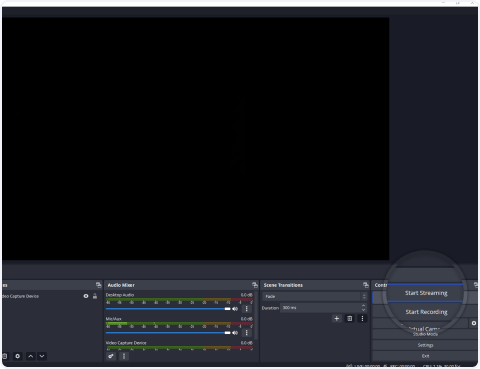This screenshot has width=480, height=369.
Task: Add a new scene transition
Action: point(337,319)
